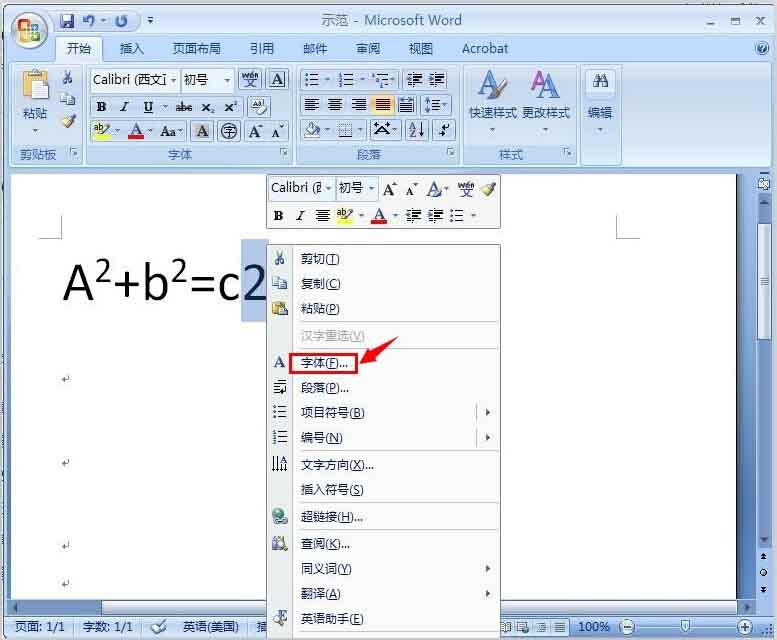This screenshot has width=777, height=640.
Task: Center text in ribbon
Action: [x=335, y=105]
